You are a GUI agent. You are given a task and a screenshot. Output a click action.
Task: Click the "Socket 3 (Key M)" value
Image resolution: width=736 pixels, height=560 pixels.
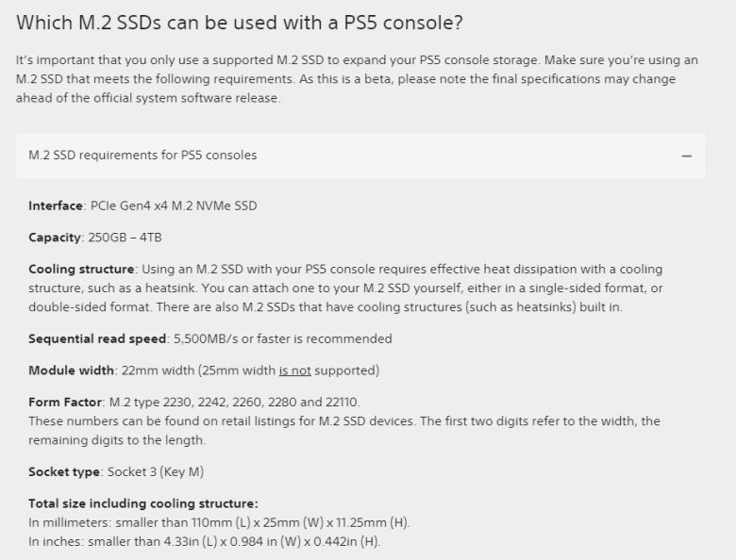pos(156,471)
